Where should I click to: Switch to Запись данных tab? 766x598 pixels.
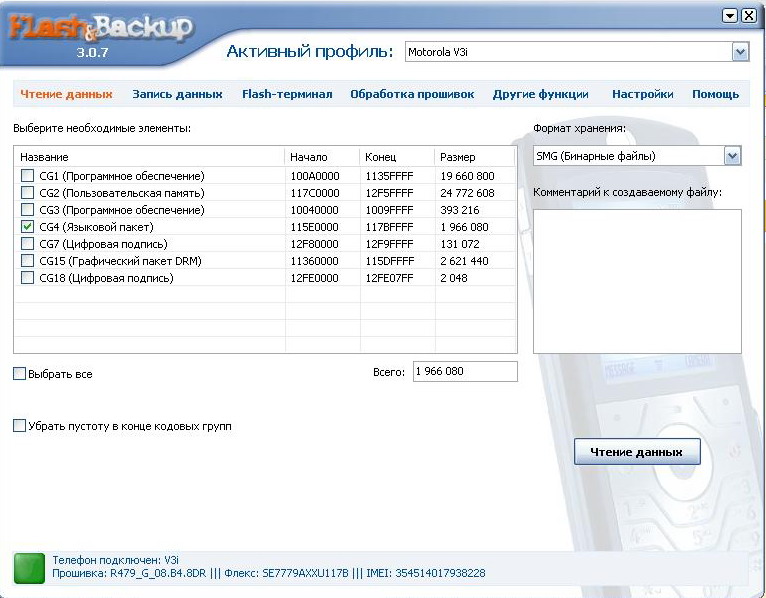click(x=177, y=94)
